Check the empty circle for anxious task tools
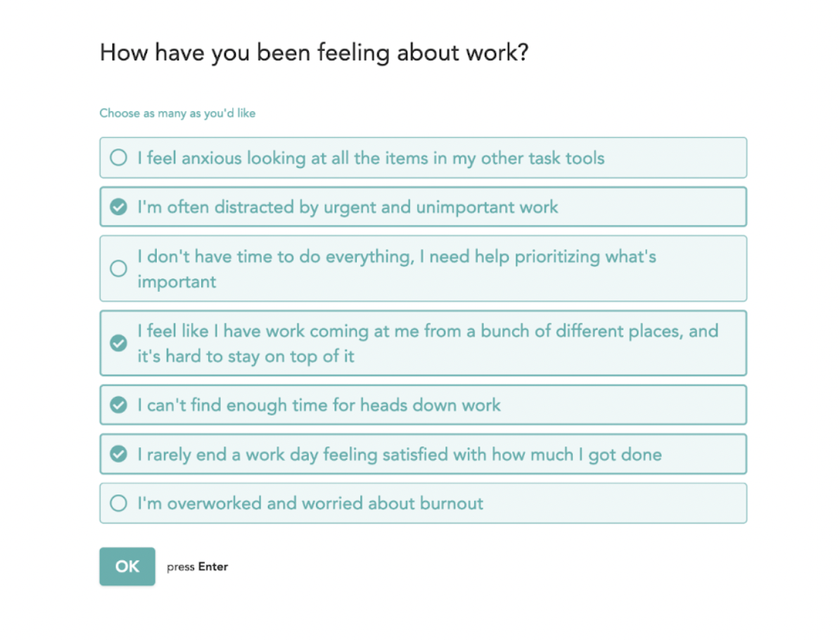The height and width of the screenshot is (640, 840). pos(119,158)
